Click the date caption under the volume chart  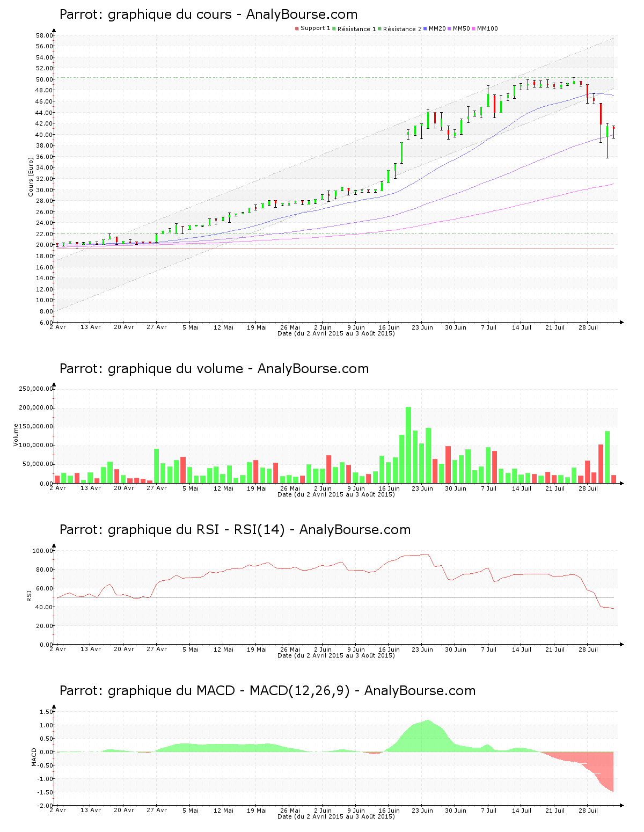tap(336, 494)
